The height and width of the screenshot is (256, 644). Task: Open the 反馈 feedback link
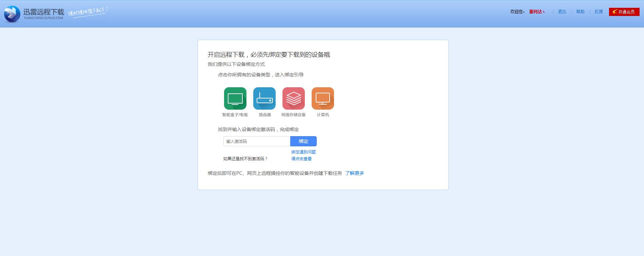(599, 12)
